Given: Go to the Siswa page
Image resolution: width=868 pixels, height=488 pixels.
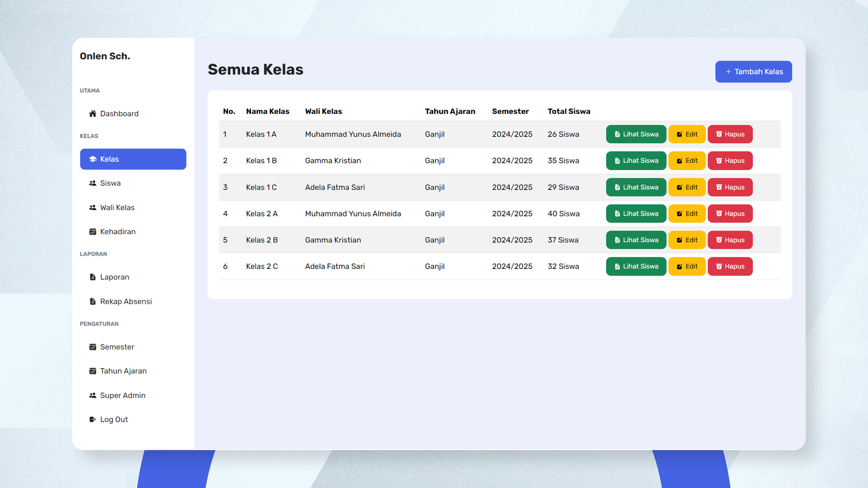Looking at the screenshot, I should (133, 183).
